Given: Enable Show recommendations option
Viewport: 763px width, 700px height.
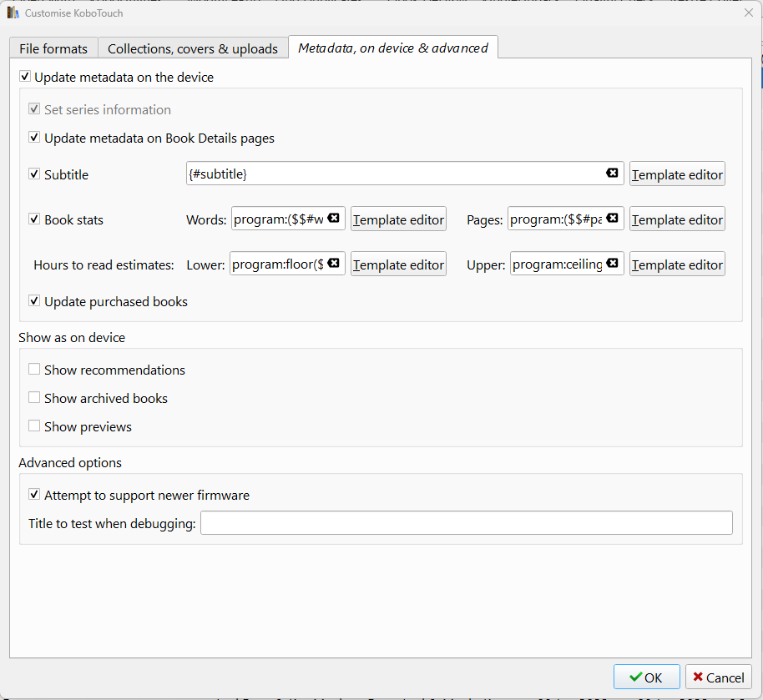Looking at the screenshot, I should click(x=34, y=370).
